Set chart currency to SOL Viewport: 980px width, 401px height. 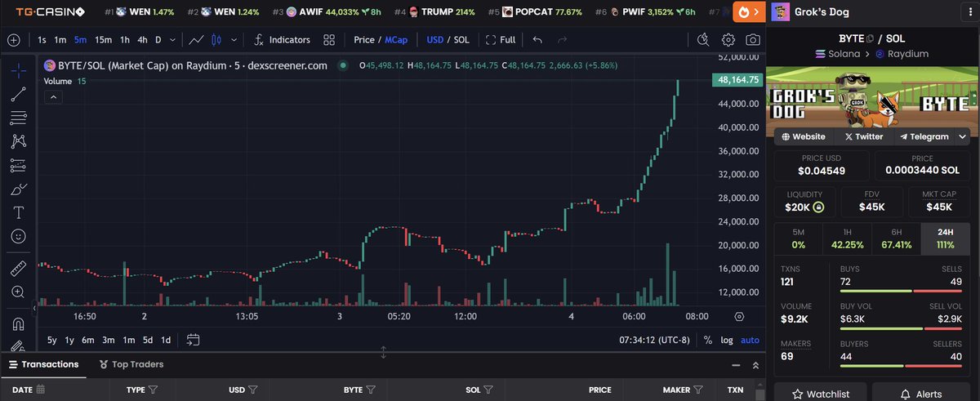coord(461,39)
